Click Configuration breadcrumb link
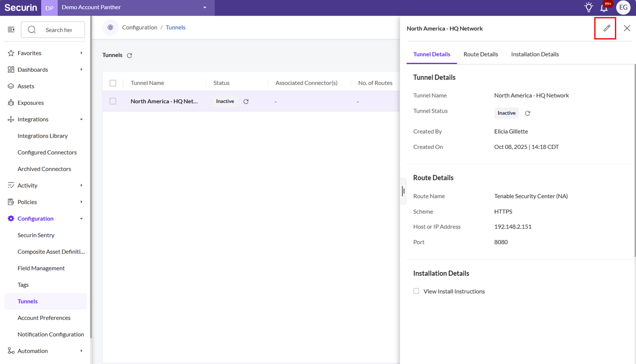Viewport: 636px width, 364px height. [140, 28]
